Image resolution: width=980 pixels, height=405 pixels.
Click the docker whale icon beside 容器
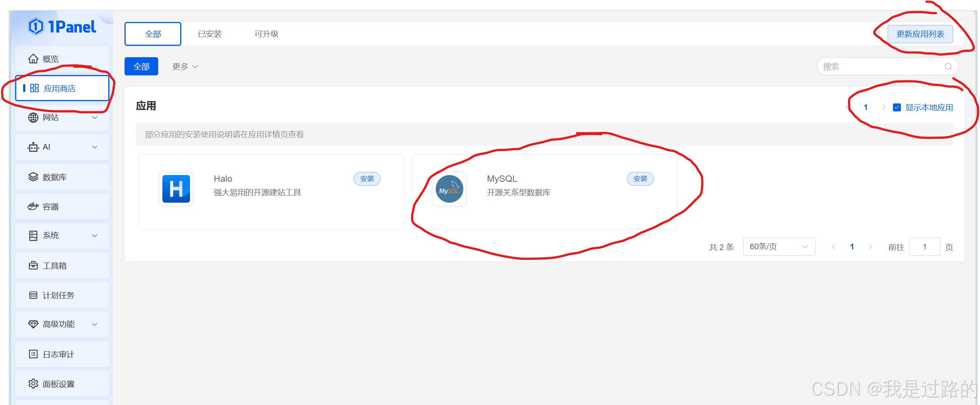[33, 206]
